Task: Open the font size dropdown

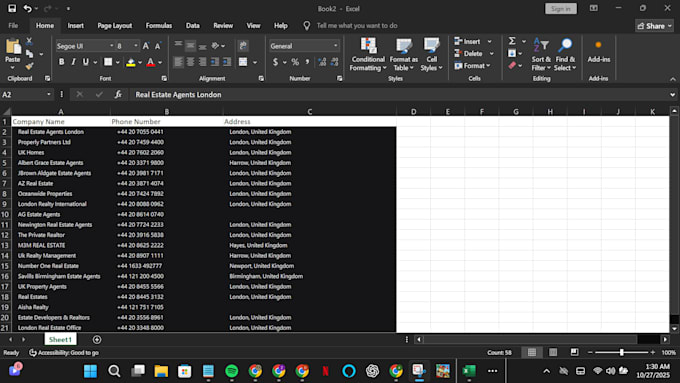Action: click(136, 46)
